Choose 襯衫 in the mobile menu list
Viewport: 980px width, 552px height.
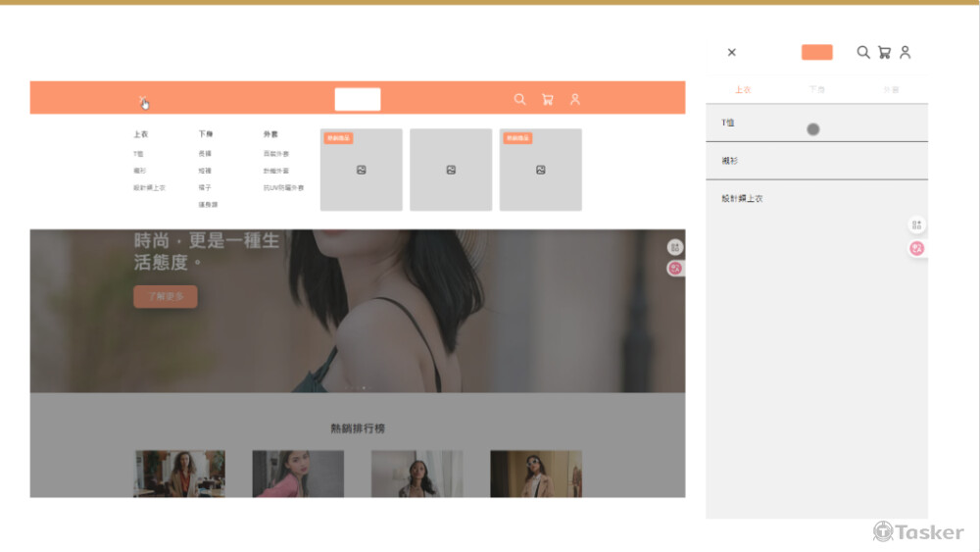click(x=730, y=160)
